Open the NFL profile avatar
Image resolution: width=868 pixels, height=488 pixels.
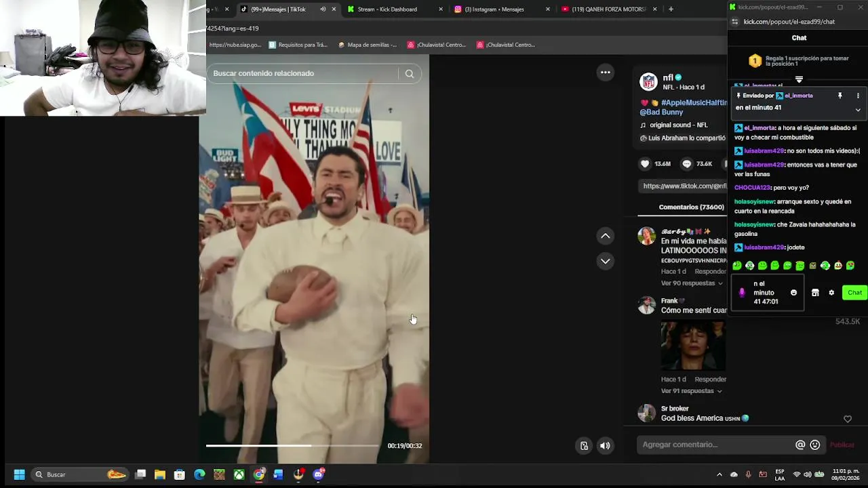point(649,82)
